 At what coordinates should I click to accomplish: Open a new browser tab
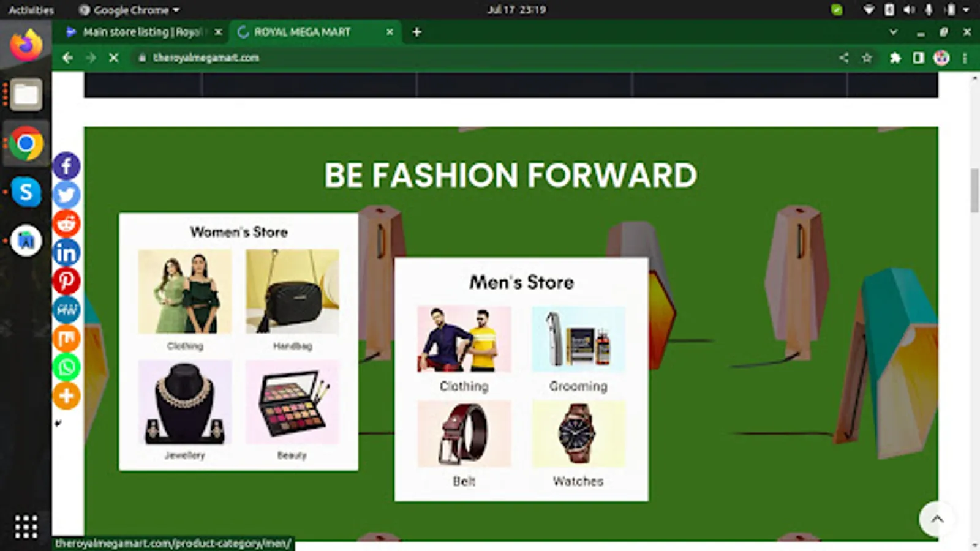(417, 32)
